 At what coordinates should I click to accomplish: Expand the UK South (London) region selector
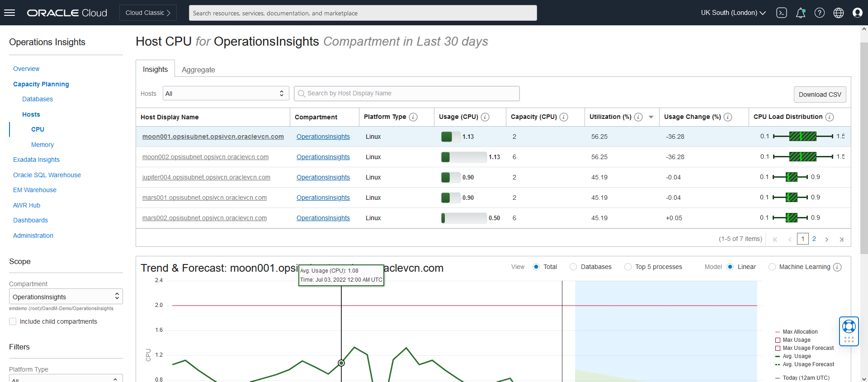(x=733, y=13)
